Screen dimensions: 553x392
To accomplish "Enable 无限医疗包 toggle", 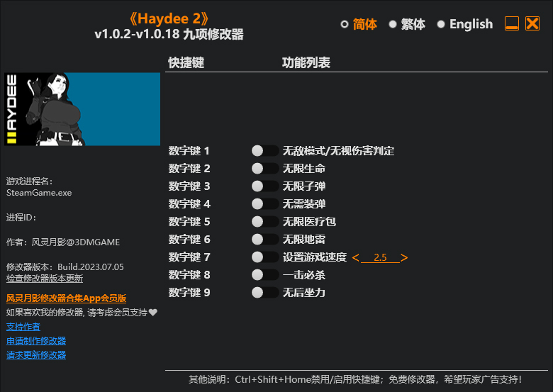I will [265, 222].
